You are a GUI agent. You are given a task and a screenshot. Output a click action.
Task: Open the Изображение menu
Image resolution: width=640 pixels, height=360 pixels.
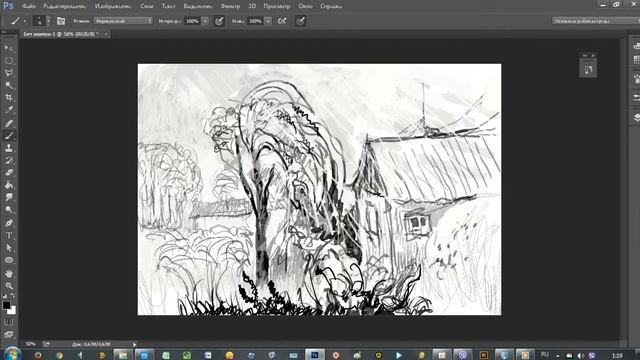pos(113,6)
